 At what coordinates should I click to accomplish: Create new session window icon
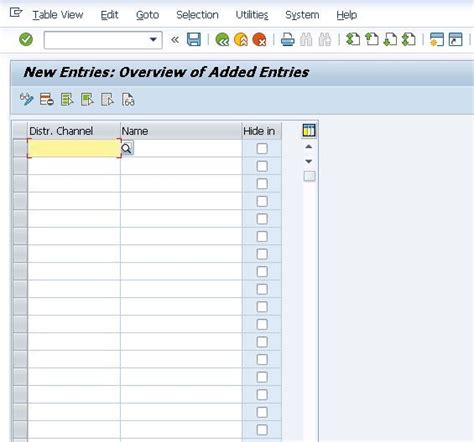point(436,39)
